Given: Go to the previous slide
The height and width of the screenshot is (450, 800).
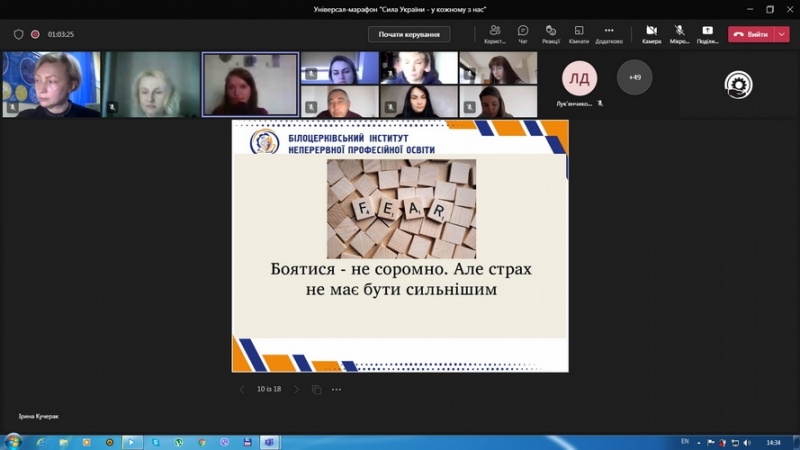Looking at the screenshot, I should [x=241, y=389].
